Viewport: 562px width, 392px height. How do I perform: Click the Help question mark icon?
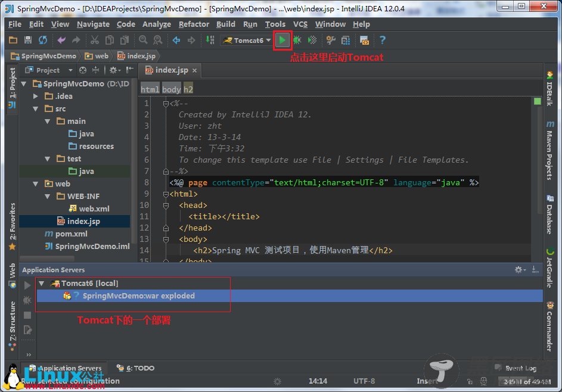[x=383, y=40]
